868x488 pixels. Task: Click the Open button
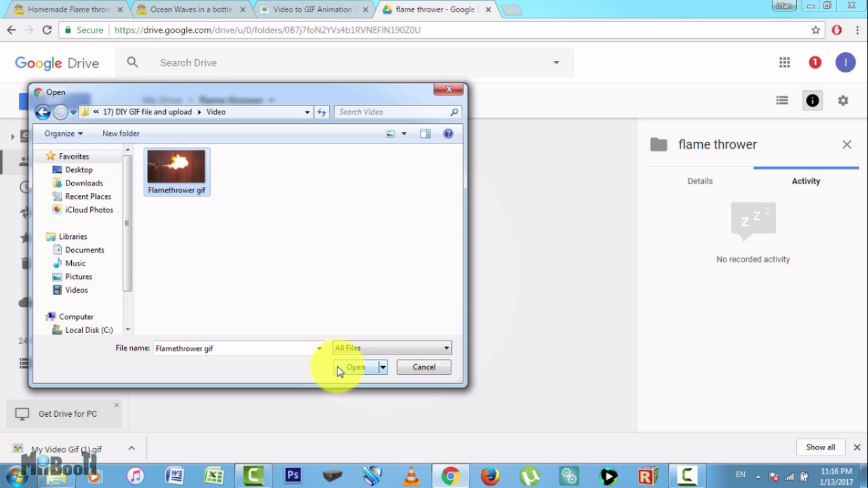356,367
